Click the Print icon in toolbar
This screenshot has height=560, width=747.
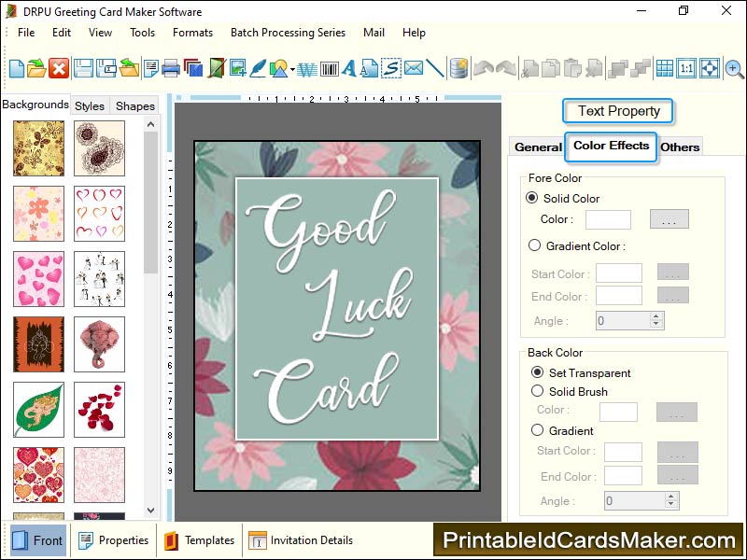pos(171,68)
